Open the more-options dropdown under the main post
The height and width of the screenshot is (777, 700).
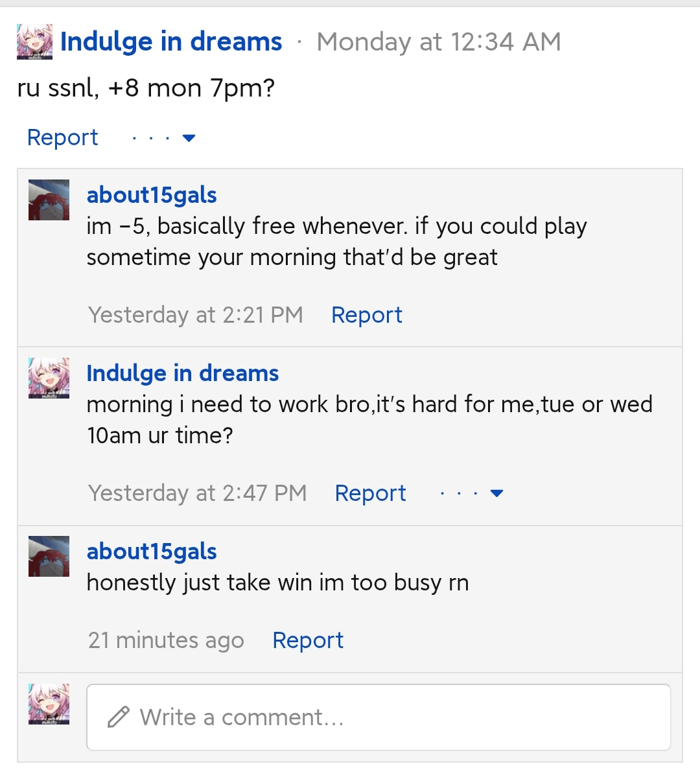163,138
